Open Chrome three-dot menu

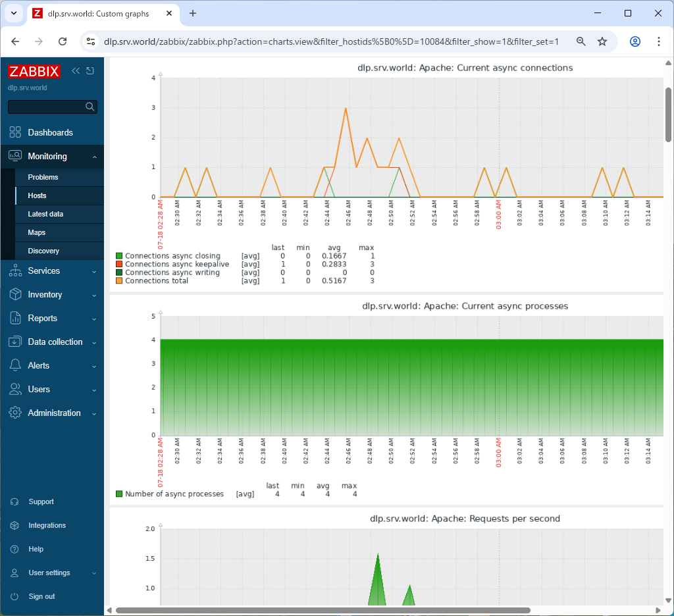(658, 41)
